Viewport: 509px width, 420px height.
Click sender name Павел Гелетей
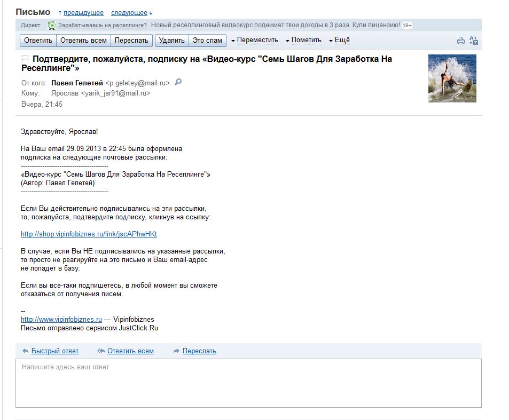(x=77, y=83)
